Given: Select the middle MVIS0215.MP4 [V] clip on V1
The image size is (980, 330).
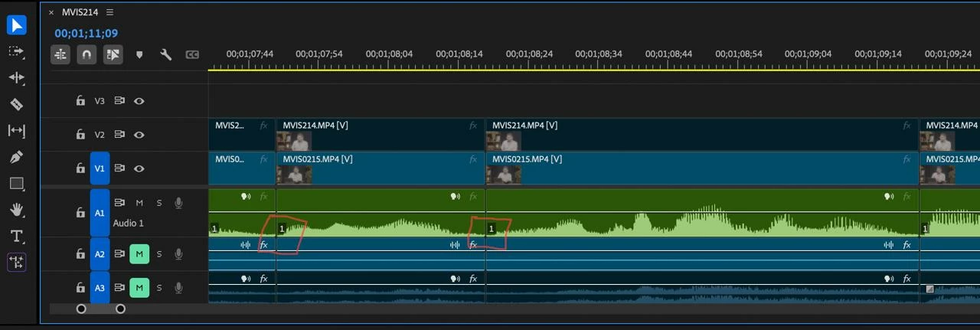Looking at the screenshot, I should [701, 168].
